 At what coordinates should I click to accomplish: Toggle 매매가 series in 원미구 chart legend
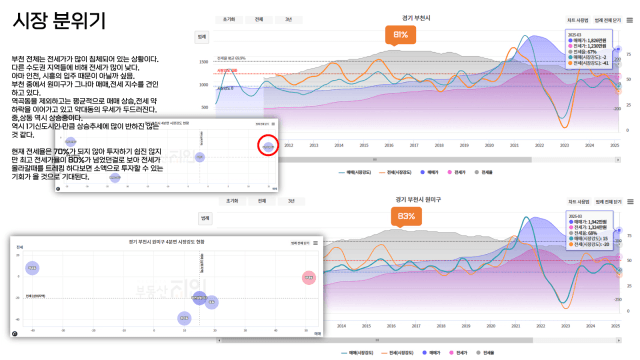coord(432,353)
